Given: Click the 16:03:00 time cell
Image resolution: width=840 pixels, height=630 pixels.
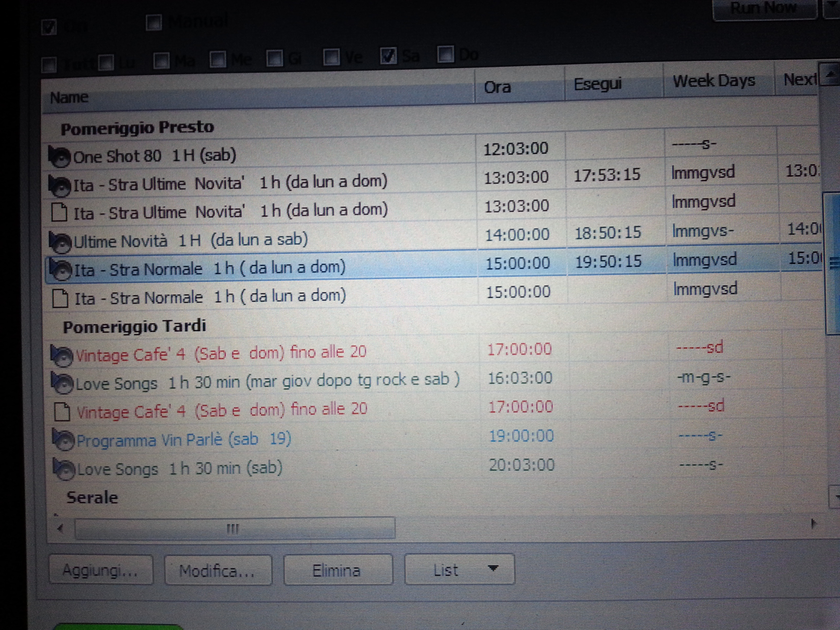Looking at the screenshot, I should coord(520,378).
